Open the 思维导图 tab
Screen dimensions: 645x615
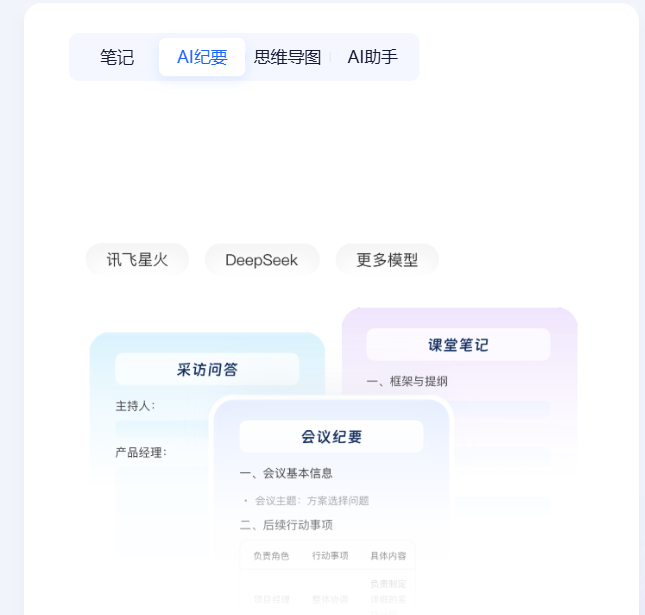coord(288,57)
